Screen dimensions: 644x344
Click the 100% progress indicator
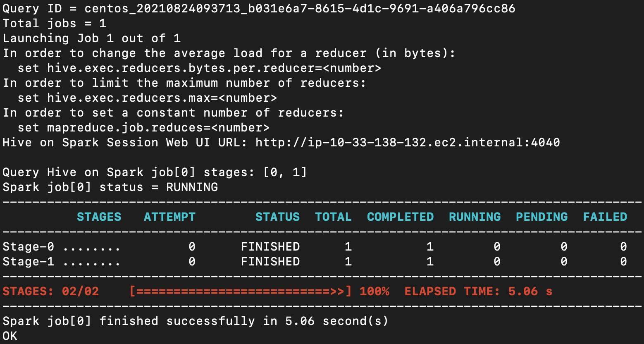374,291
